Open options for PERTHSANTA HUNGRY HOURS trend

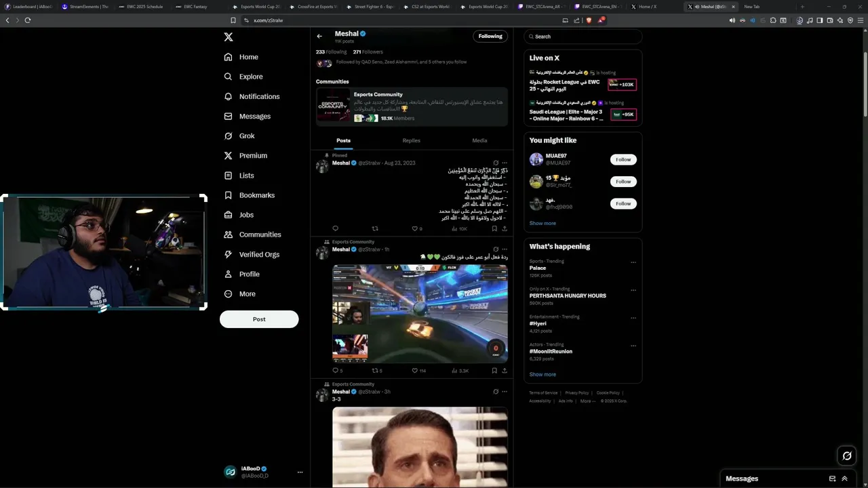pyautogui.click(x=633, y=290)
